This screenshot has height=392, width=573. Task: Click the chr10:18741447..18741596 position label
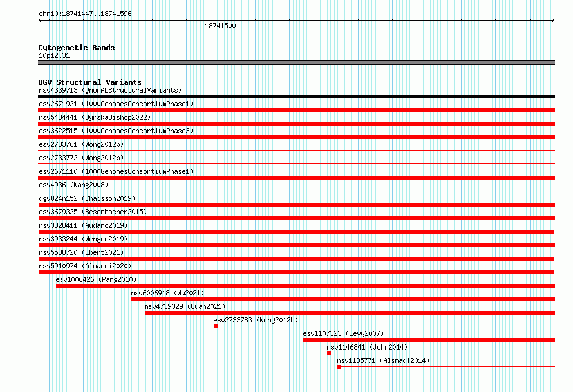[x=85, y=14]
